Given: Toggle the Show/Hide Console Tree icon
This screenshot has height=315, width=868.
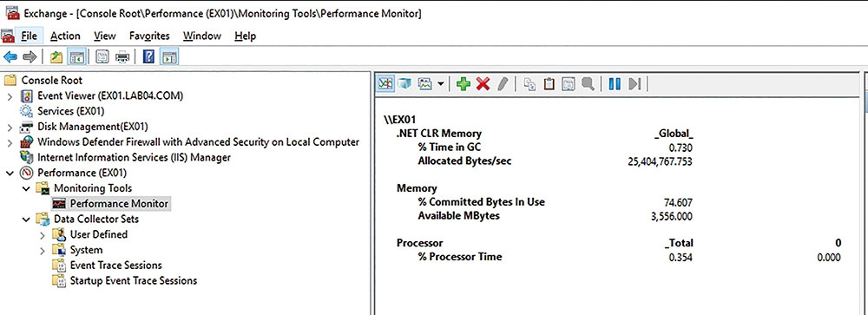Looking at the screenshot, I should tap(76, 56).
